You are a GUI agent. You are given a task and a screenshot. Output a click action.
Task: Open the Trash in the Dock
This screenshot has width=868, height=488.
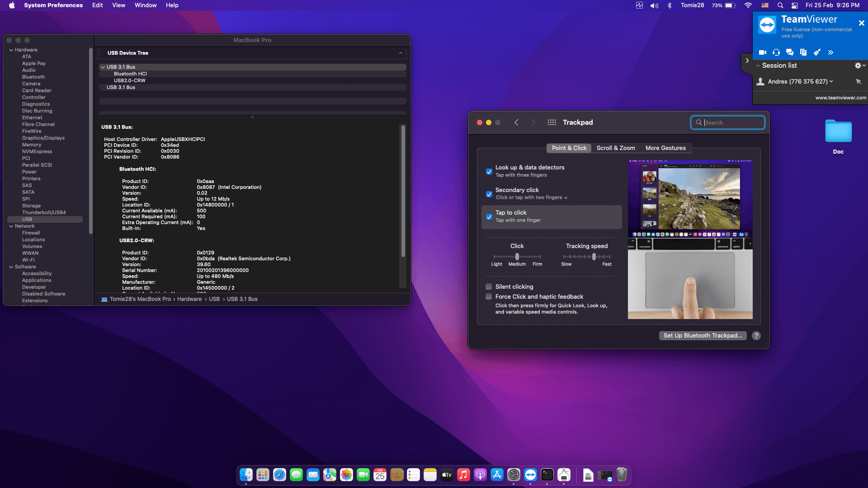(x=622, y=475)
